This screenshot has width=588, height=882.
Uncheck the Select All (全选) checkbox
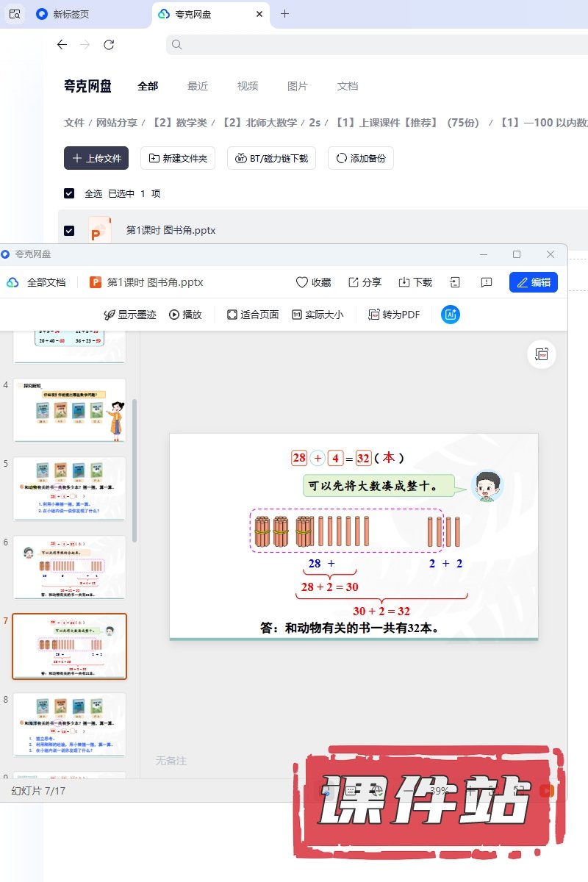[x=69, y=193]
